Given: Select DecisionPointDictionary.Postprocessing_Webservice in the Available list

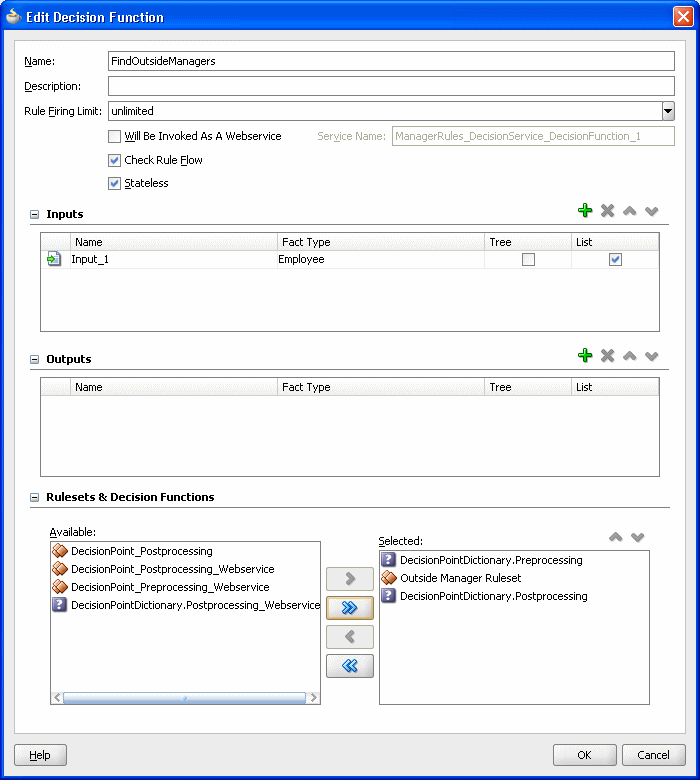Looking at the screenshot, I should 196,605.
